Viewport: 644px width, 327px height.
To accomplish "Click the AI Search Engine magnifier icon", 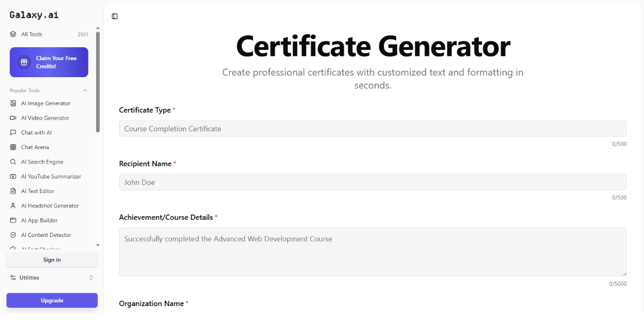I will click(x=13, y=162).
